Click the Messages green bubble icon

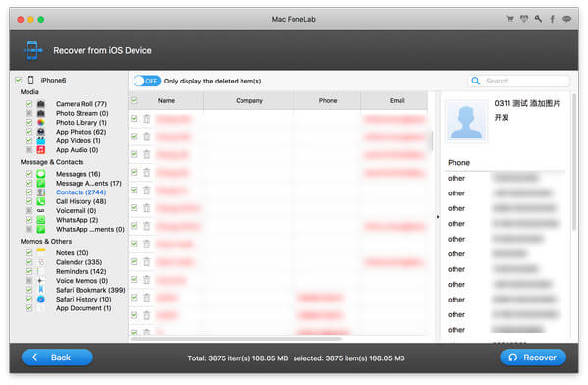[x=41, y=174]
